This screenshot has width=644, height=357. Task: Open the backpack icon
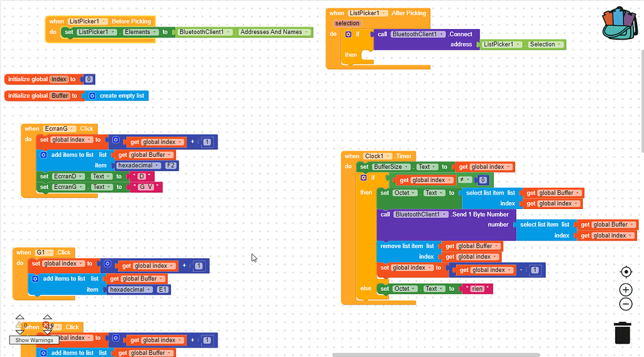(x=619, y=23)
